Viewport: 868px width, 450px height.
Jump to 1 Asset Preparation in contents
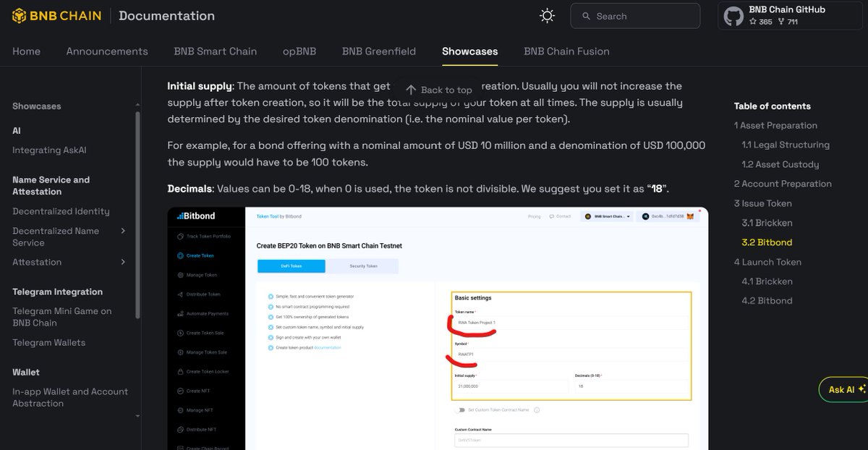(775, 125)
